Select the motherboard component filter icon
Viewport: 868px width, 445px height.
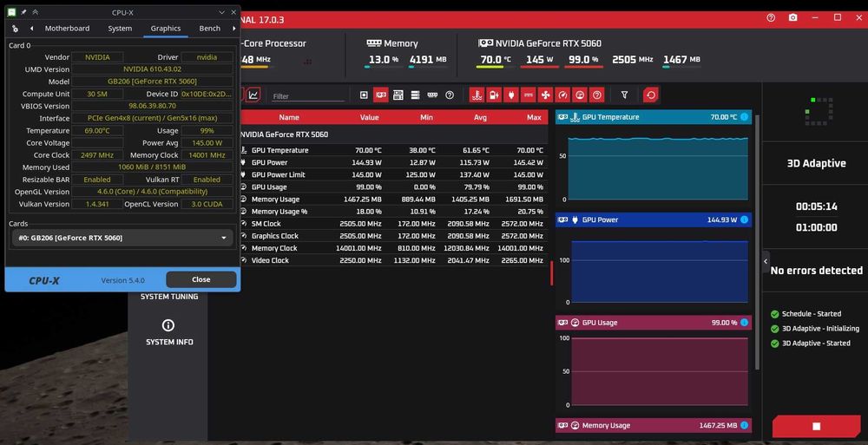coord(398,95)
